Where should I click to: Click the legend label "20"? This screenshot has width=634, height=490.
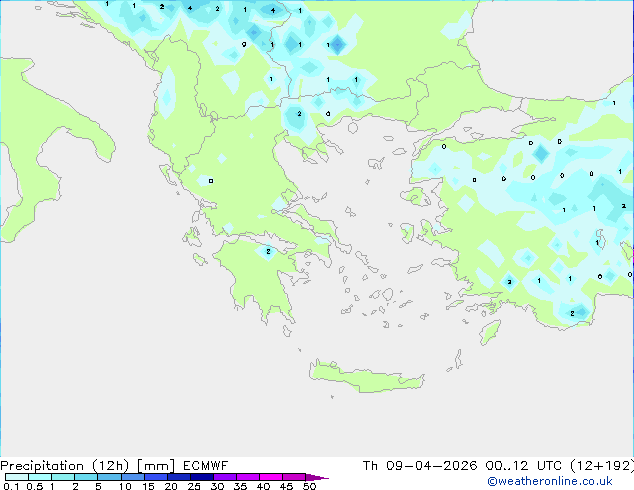[x=171, y=486]
